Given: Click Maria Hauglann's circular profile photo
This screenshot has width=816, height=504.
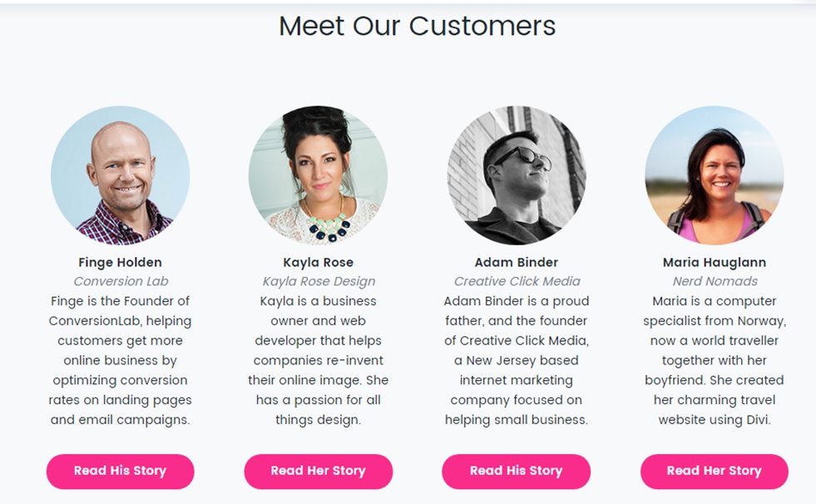Looking at the screenshot, I should coord(715,175).
